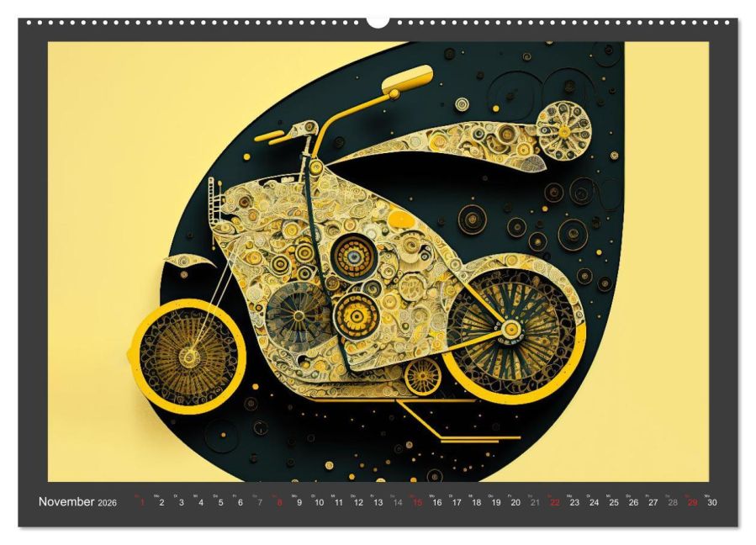This screenshot has height=545, width=756.
Task: Select date 8 in the date strip
Action: pyautogui.click(x=279, y=503)
